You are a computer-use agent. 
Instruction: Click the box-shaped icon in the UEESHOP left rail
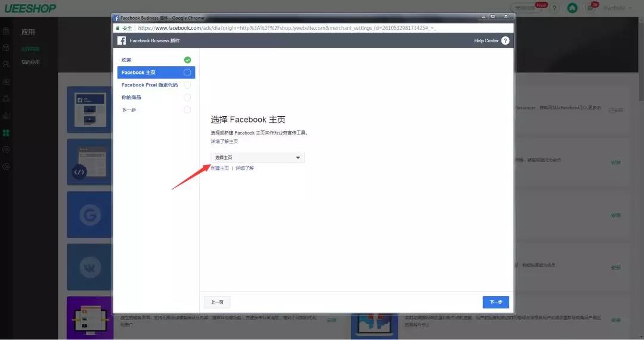[6, 48]
